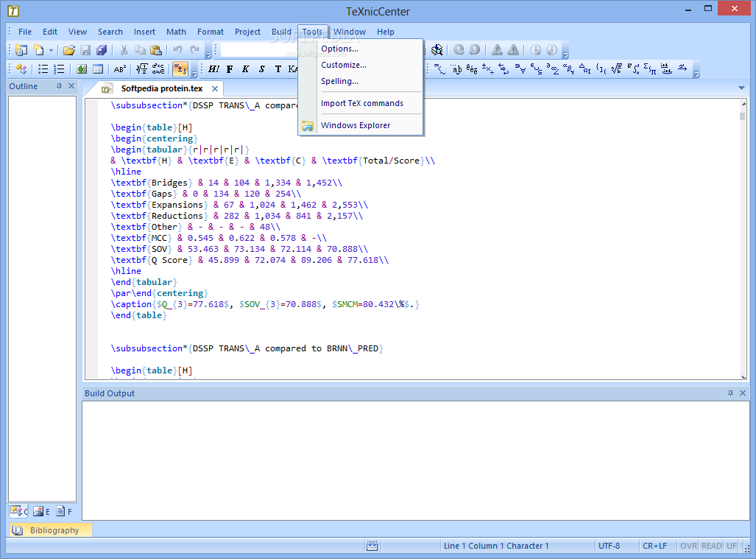
Task: Open the New File dropdown arrow
Action: pyautogui.click(x=51, y=50)
